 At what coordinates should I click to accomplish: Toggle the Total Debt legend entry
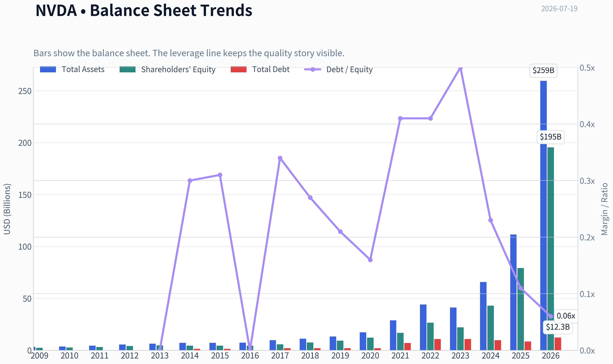tap(260, 69)
